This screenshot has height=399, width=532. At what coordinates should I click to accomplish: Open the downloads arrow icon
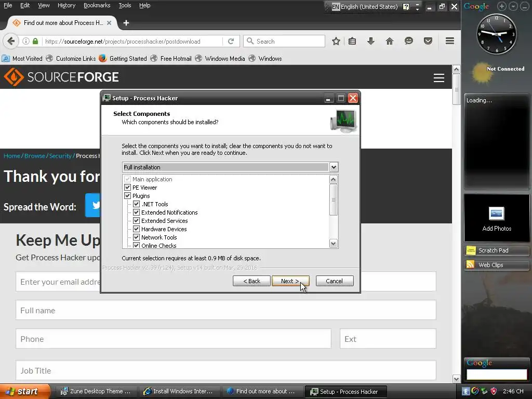(371, 42)
